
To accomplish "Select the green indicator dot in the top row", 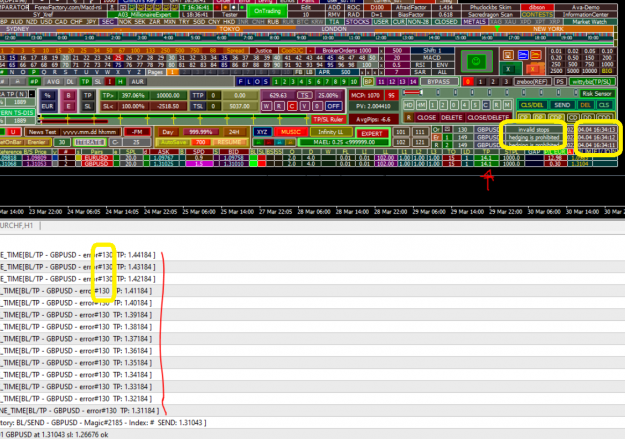I will (x=242, y=7).
